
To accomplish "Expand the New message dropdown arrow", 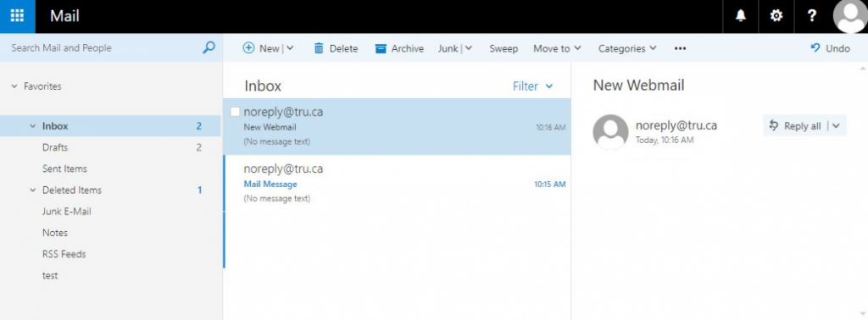I will tap(290, 48).
